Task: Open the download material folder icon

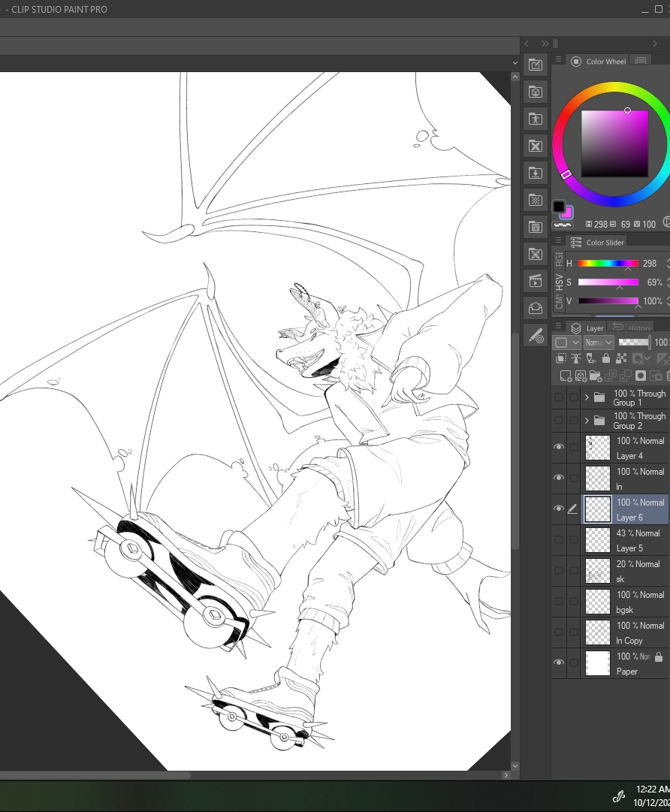Action: (x=536, y=173)
